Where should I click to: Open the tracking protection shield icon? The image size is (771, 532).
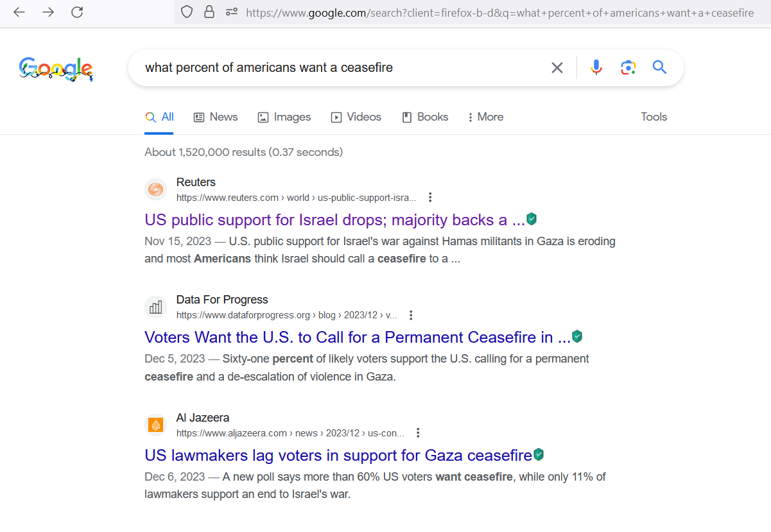point(187,12)
